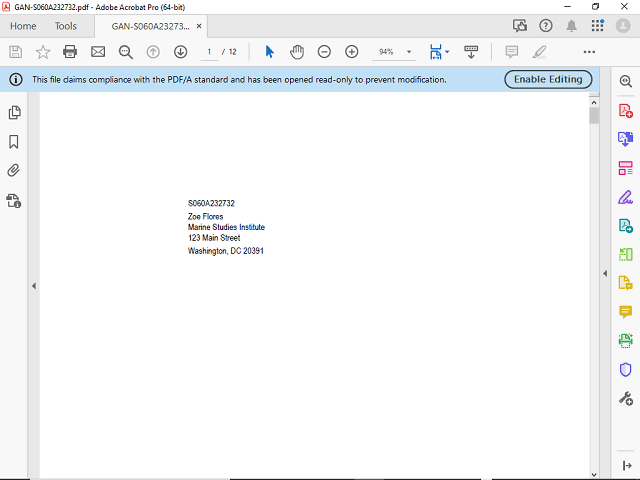Viewport: 640px width, 480px height.
Task: Open the Print dialog icon
Action: 70,52
